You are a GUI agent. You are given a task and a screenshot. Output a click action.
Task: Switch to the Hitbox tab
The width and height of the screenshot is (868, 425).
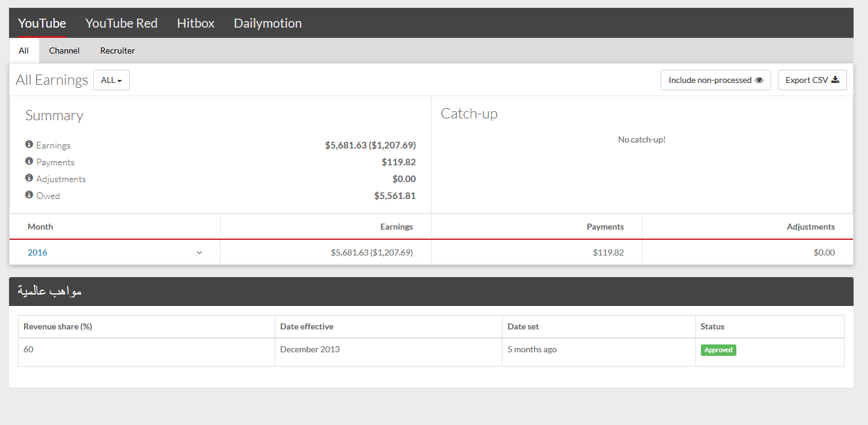pyautogui.click(x=195, y=23)
